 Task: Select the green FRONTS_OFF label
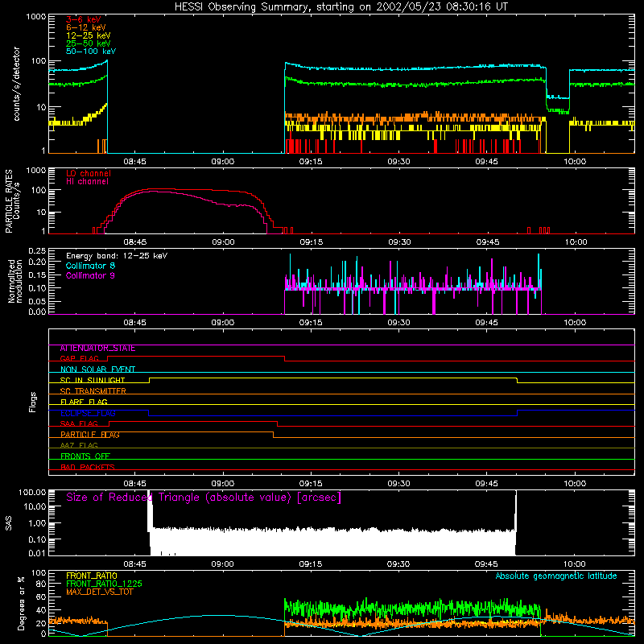click(x=85, y=456)
